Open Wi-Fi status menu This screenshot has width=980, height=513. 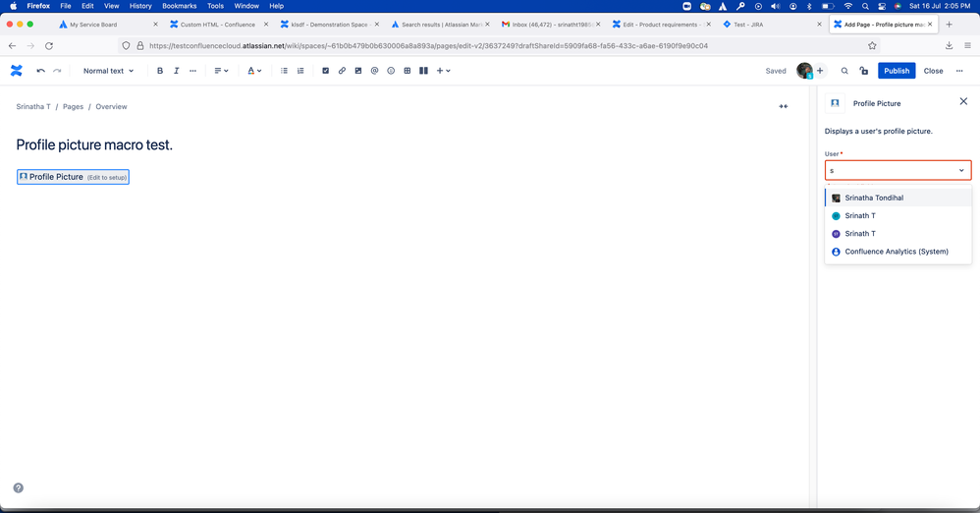847,6
